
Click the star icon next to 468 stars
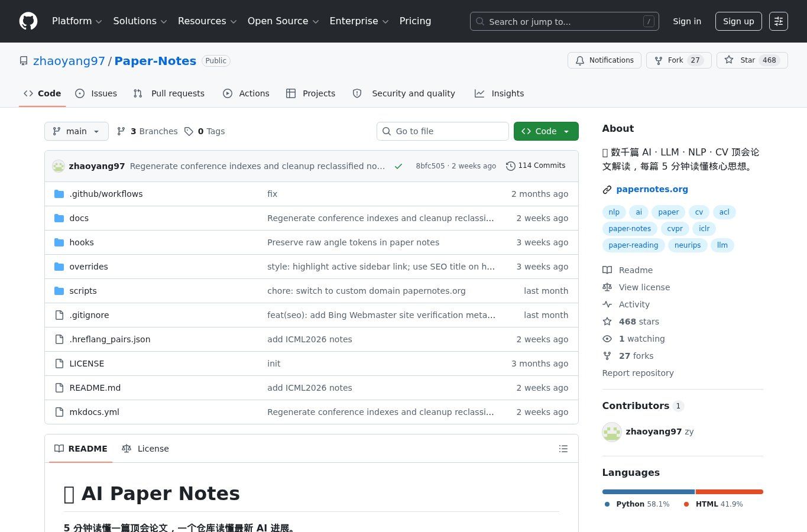(607, 322)
